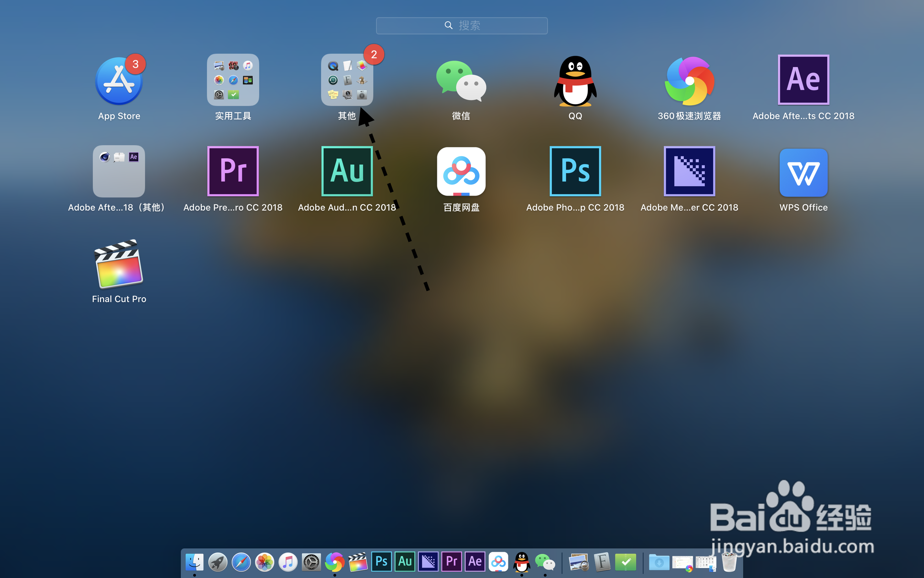
Task: Launch QQ from the Launchpad grid
Action: pos(575,81)
